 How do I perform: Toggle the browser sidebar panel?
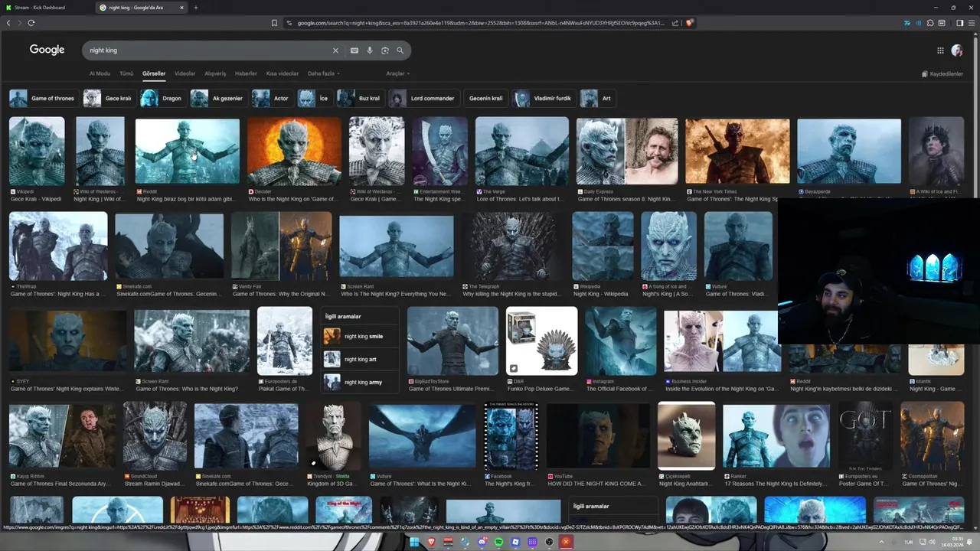pyautogui.click(x=960, y=23)
